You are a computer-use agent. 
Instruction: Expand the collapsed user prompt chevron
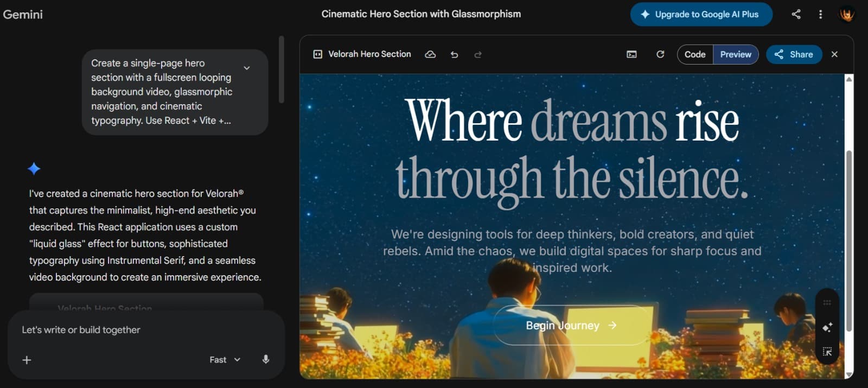pyautogui.click(x=247, y=68)
